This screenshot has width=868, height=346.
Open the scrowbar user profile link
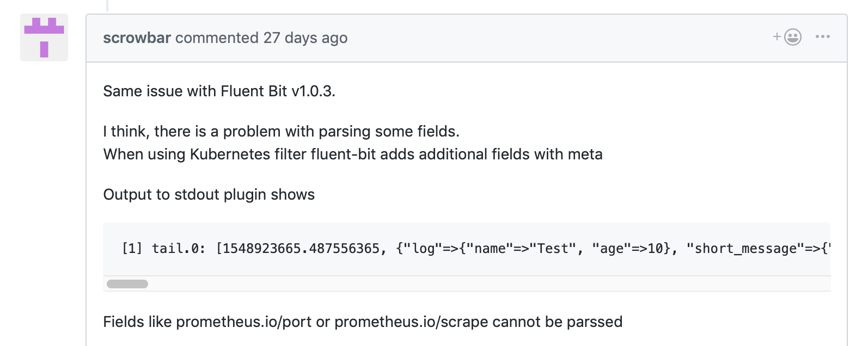[137, 38]
